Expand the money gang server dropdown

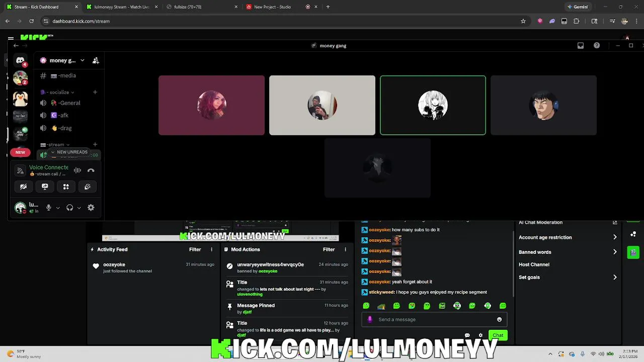click(x=82, y=60)
